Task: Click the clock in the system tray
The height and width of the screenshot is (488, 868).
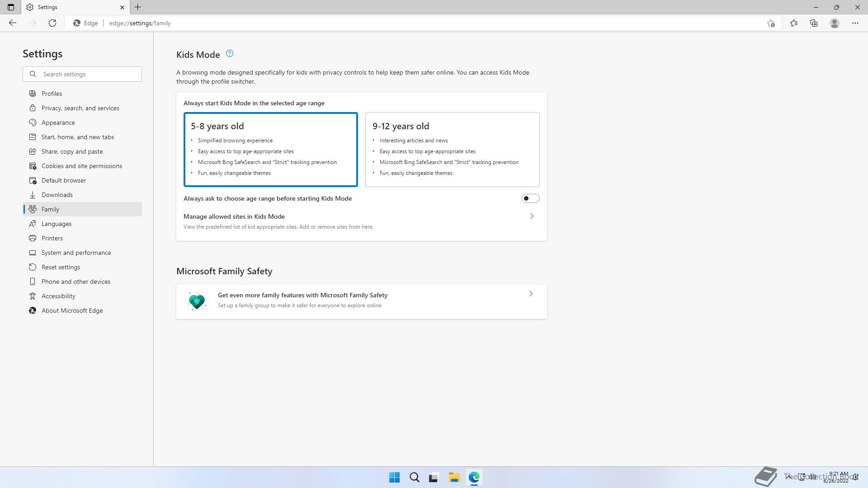Action: [x=837, y=477]
